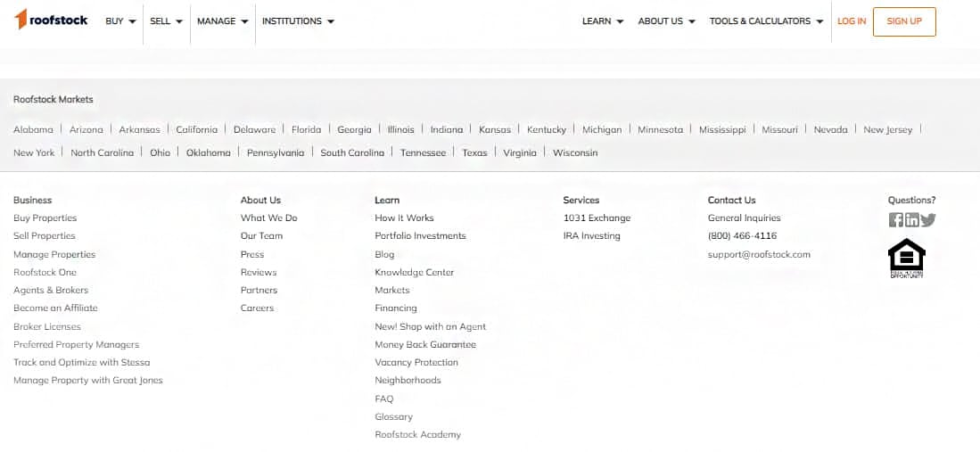Image resolution: width=980 pixels, height=452 pixels.
Task: Open the Ohio market link
Action: [x=160, y=152]
